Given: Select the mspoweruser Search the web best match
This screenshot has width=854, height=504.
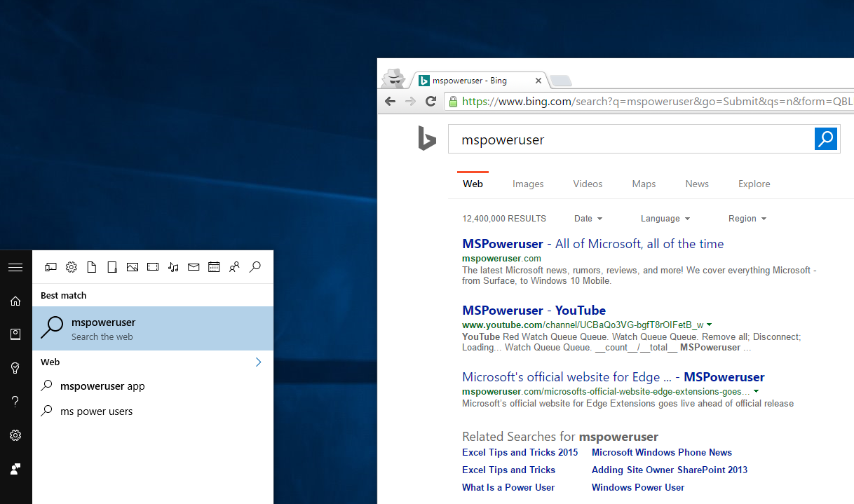Looking at the screenshot, I should click(x=153, y=328).
